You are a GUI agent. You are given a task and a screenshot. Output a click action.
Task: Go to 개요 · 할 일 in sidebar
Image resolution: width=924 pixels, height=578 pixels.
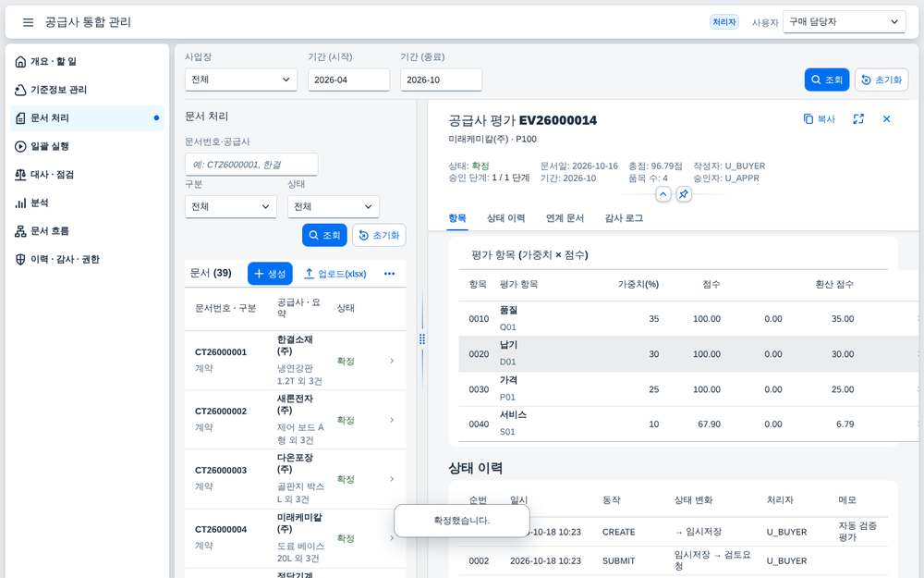87,61
